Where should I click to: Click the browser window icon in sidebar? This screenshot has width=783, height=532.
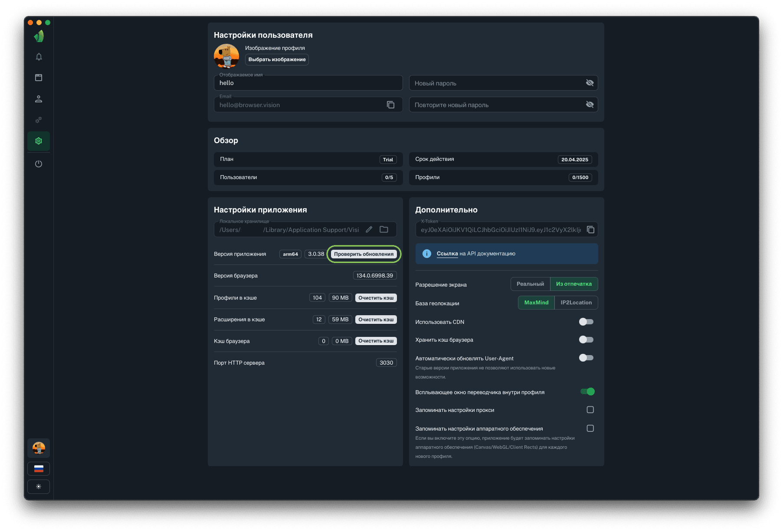pyautogui.click(x=39, y=78)
